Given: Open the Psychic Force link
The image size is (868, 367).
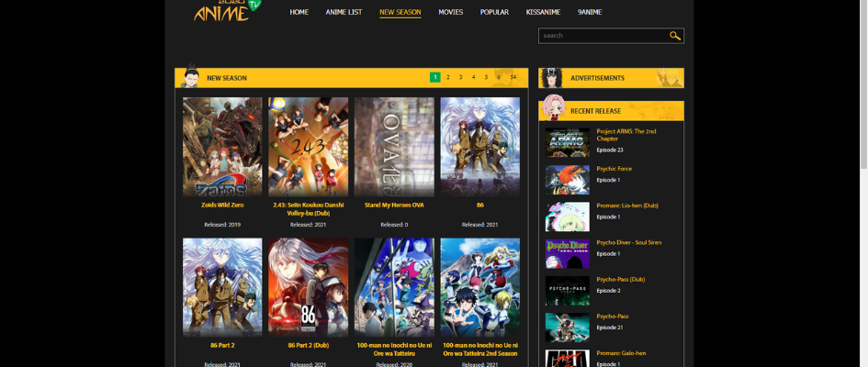Looking at the screenshot, I should pyautogui.click(x=614, y=169).
